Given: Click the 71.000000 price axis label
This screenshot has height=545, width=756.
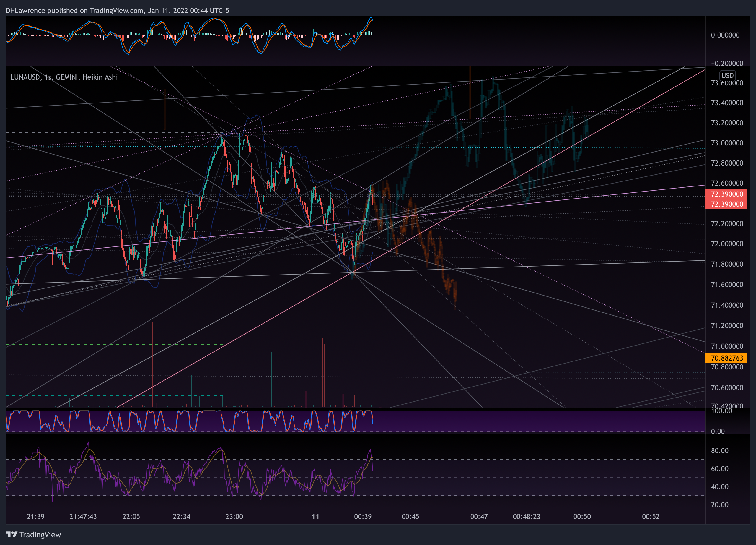Looking at the screenshot, I should click(727, 346).
